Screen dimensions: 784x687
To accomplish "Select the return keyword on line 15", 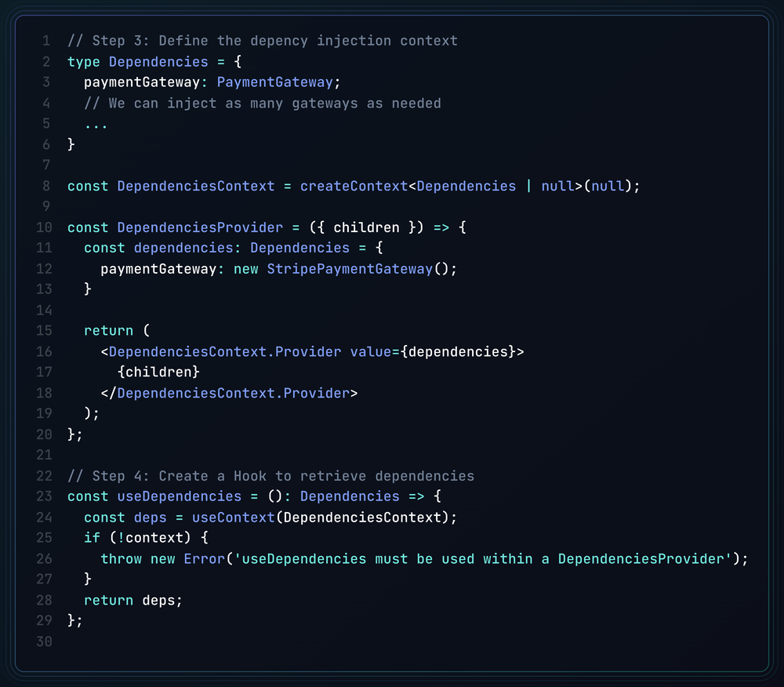I will 108,330.
